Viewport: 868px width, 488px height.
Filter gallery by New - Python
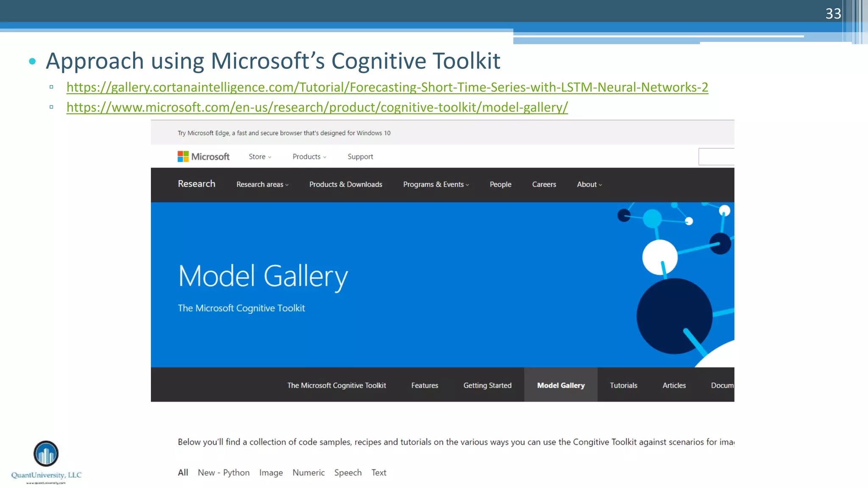click(224, 473)
